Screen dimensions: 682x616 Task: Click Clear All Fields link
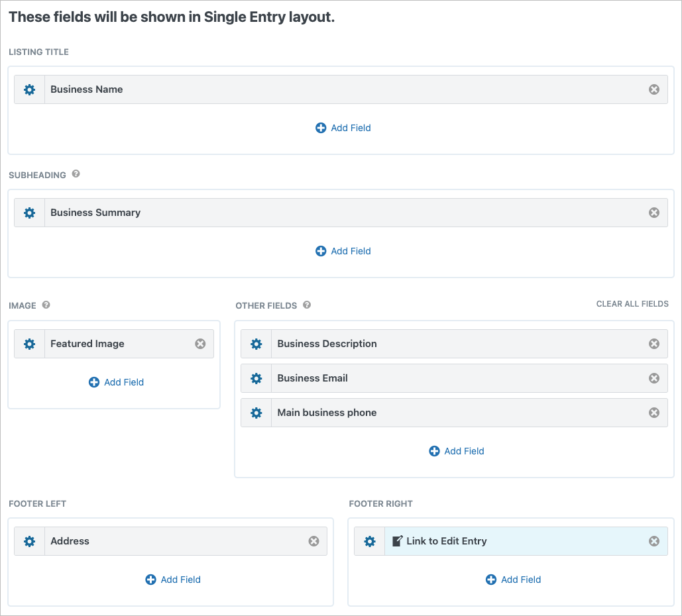click(x=632, y=304)
